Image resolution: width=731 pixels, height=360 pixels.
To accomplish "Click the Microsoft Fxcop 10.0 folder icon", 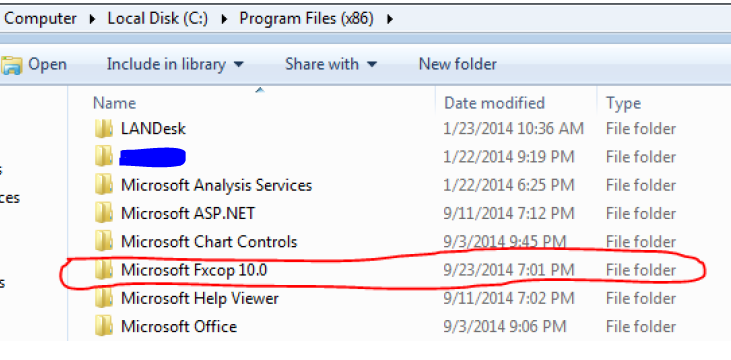I will [103, 270].
